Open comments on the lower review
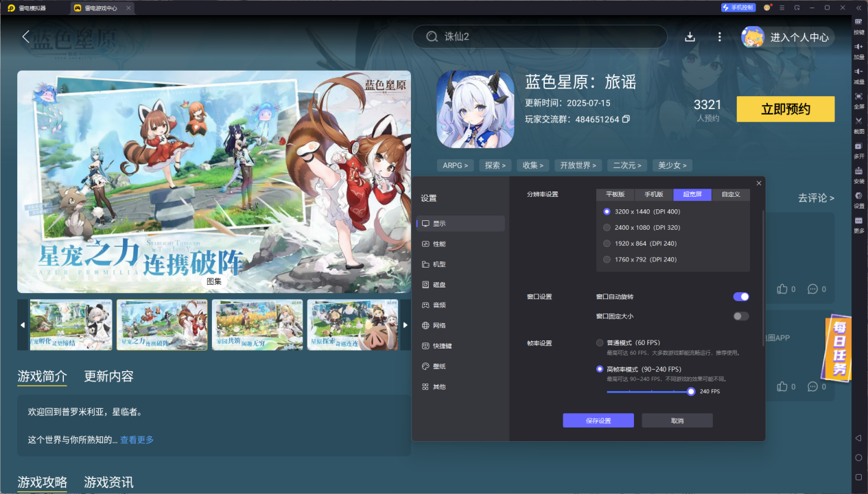868x494 pixels. (x=813, y=386)
